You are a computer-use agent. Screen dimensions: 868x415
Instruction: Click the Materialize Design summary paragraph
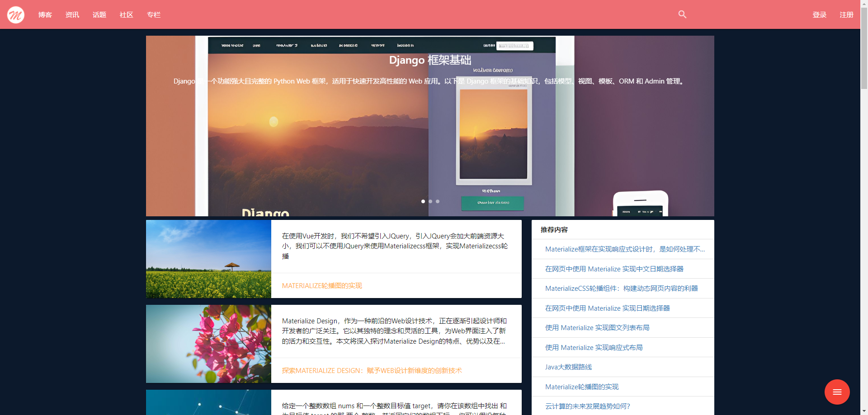(395, 331)
